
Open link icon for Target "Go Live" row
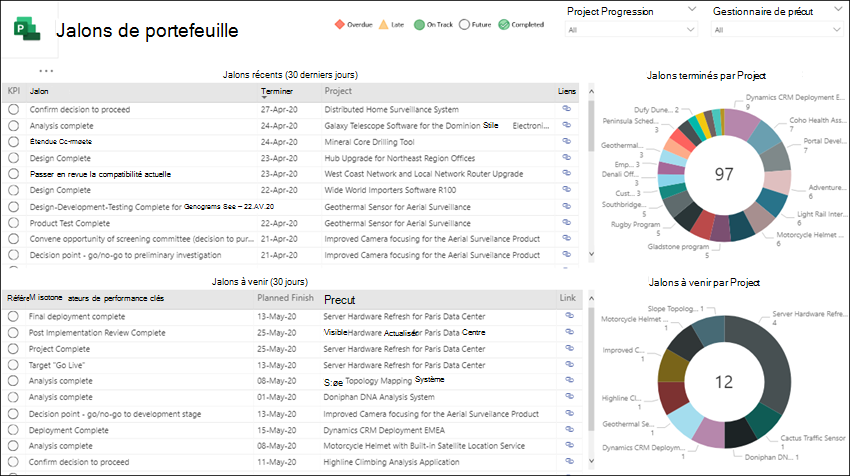(569, 364)
